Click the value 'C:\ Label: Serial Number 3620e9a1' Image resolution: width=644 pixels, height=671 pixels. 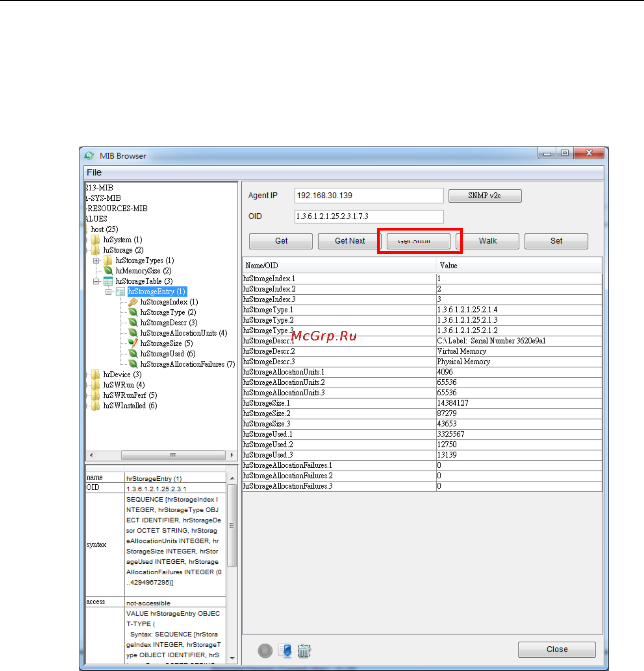[x=491, y=341]
